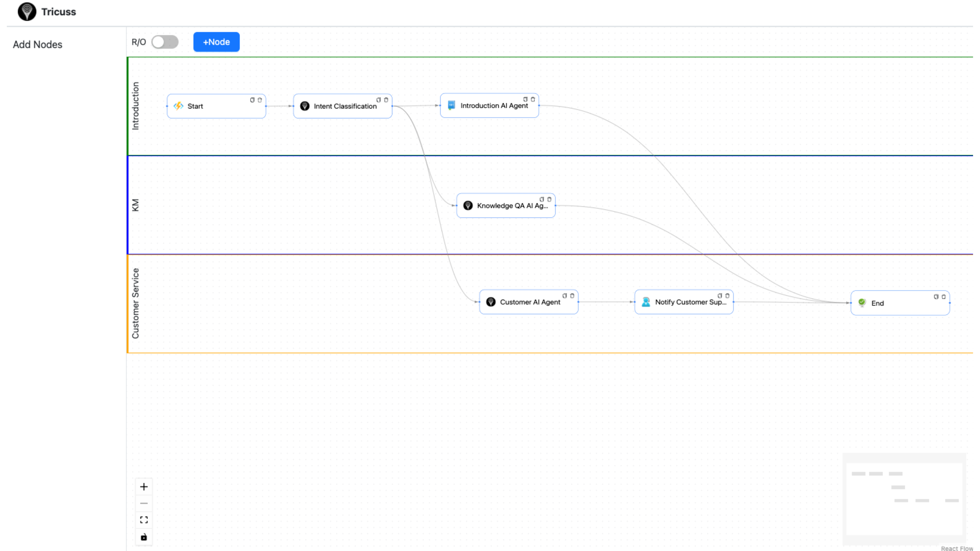
Task: Click the Tricuss application logo icon
Action: click(x=27, y=11)
